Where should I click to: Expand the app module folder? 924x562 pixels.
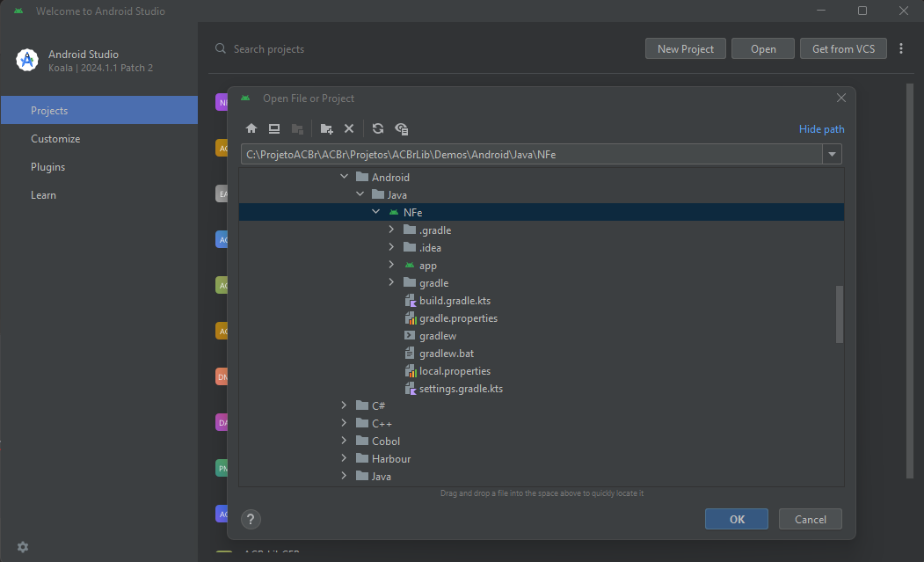pos(391,265)
